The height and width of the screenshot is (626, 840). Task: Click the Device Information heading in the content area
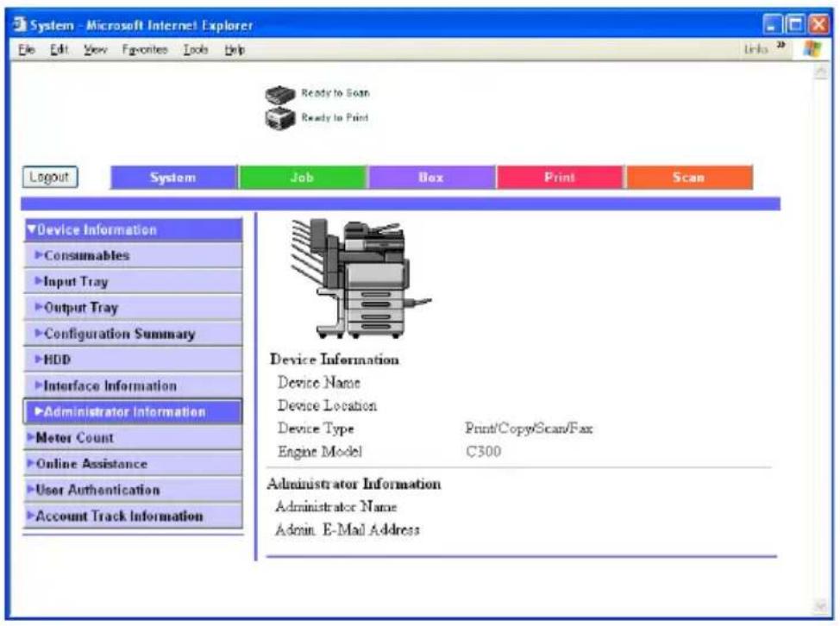pyautogui.click(x=335, y=360)
